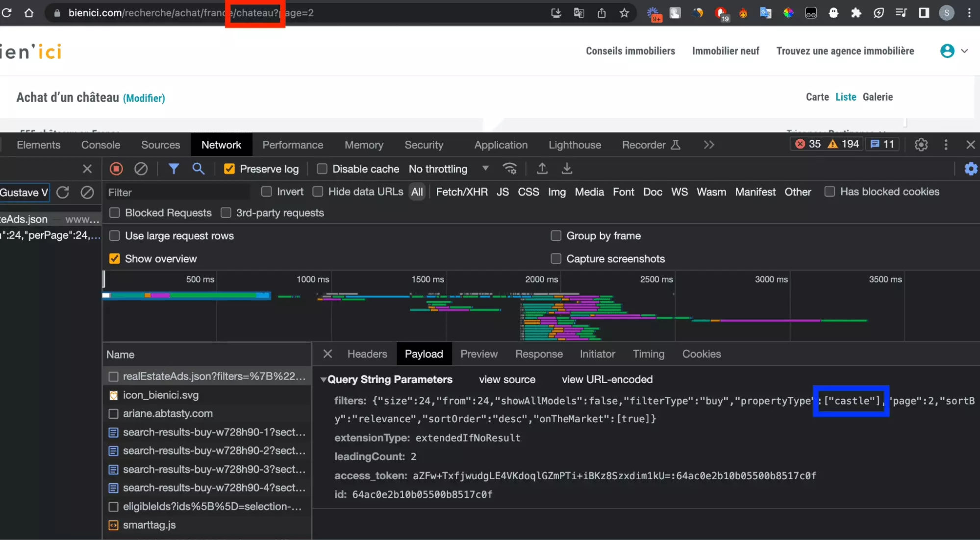Switch to the Console tab
Screen dimensions: 980x540
101,145
